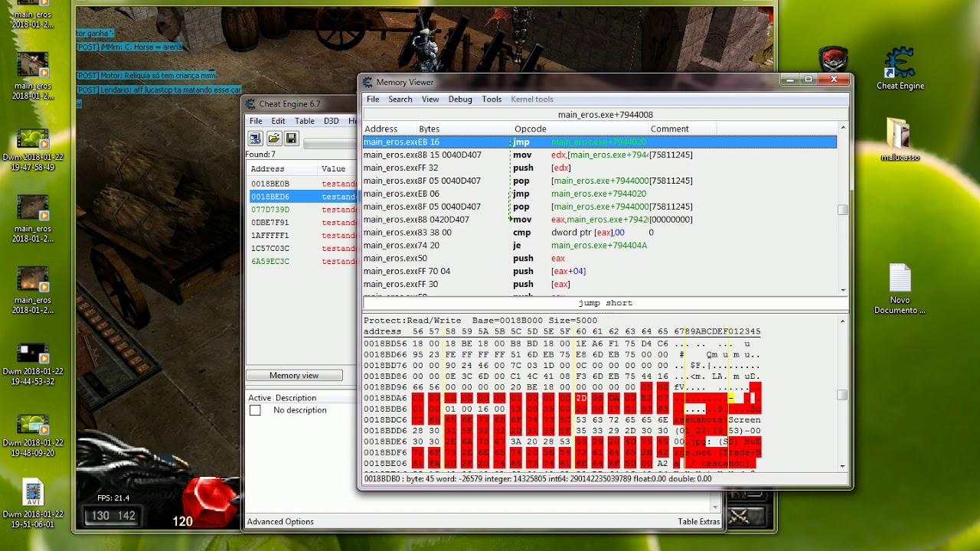Click the Cheat Engine scan progress bar

331,143
